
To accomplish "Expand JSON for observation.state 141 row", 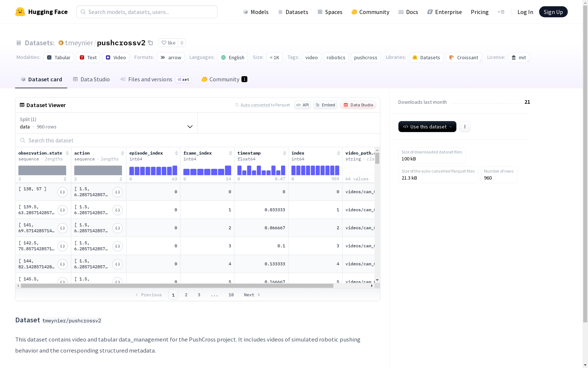I will [x=62, y=228].
